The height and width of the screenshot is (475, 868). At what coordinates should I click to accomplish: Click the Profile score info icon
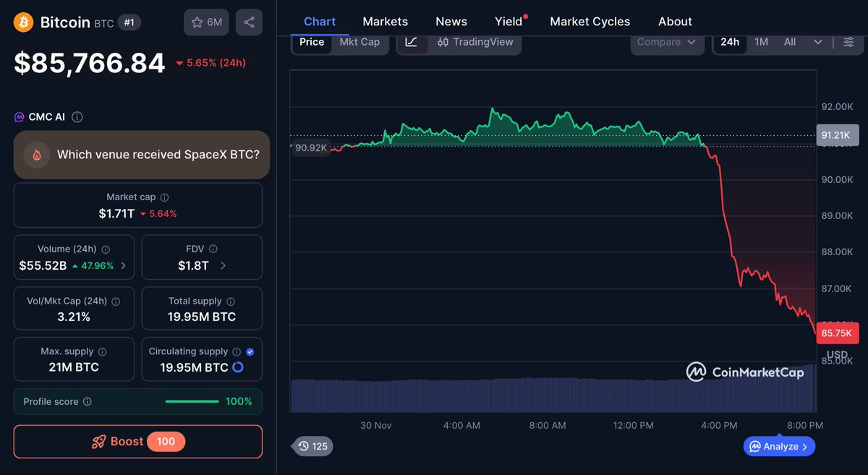pos(88,402)
